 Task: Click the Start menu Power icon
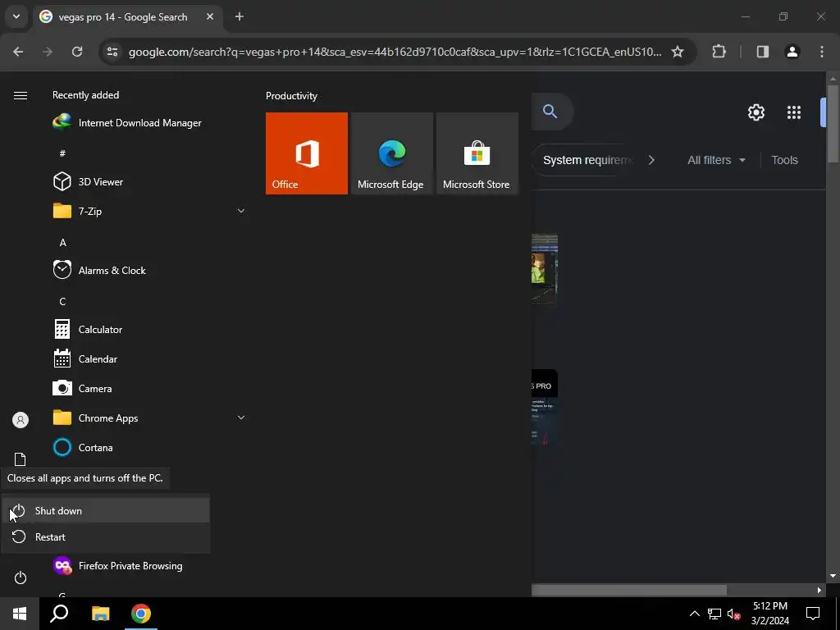[21, 578]
